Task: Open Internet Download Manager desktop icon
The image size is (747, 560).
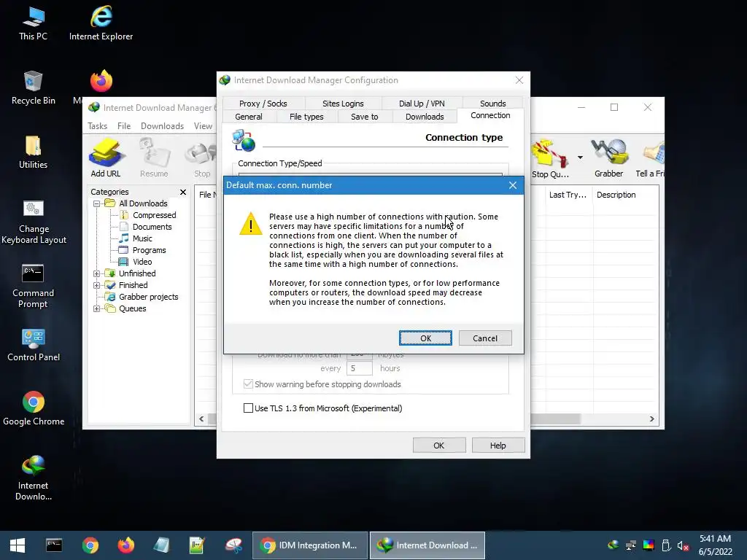Action: [x=34, y=478]
